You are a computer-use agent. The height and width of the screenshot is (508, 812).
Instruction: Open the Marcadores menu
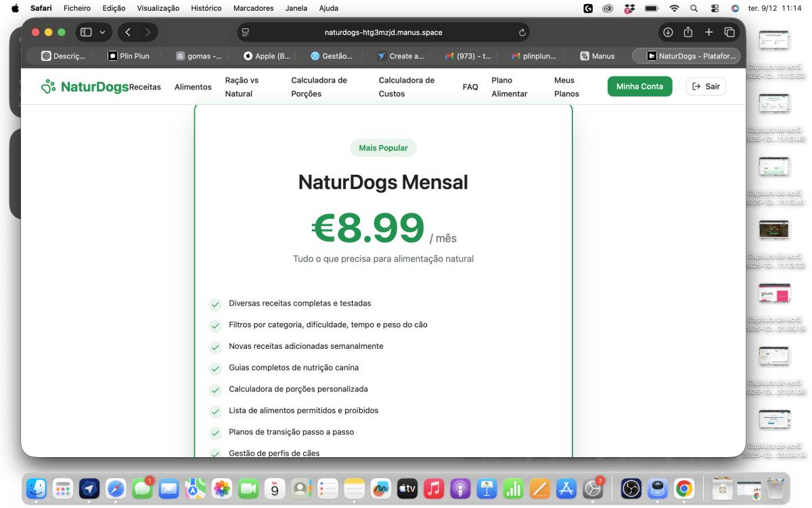(253, 8)
